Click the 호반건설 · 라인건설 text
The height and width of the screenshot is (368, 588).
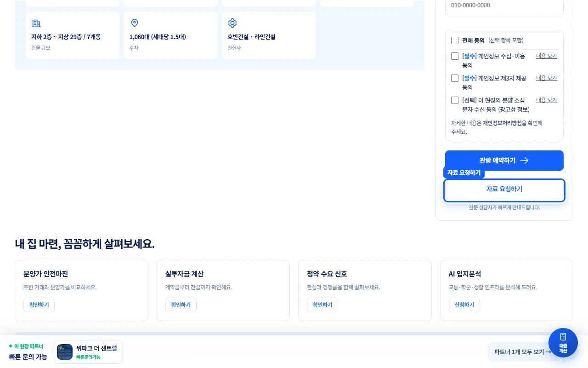point(251,37)
